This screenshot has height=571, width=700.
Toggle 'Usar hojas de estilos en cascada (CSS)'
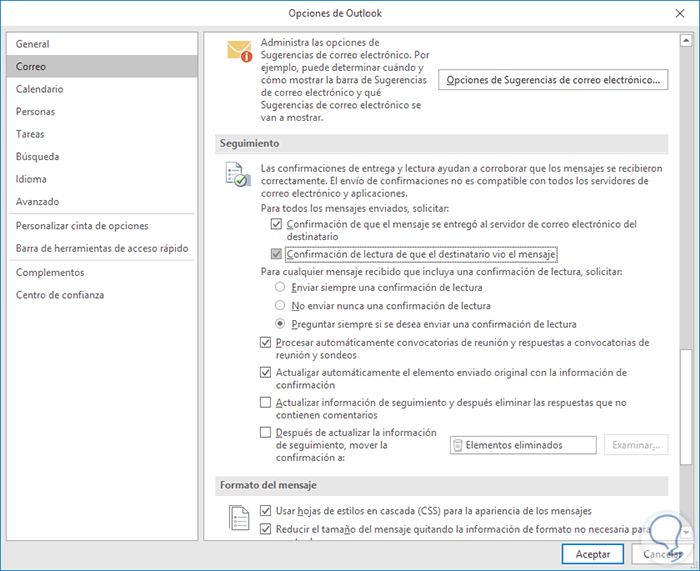click(x=265, y=510)
